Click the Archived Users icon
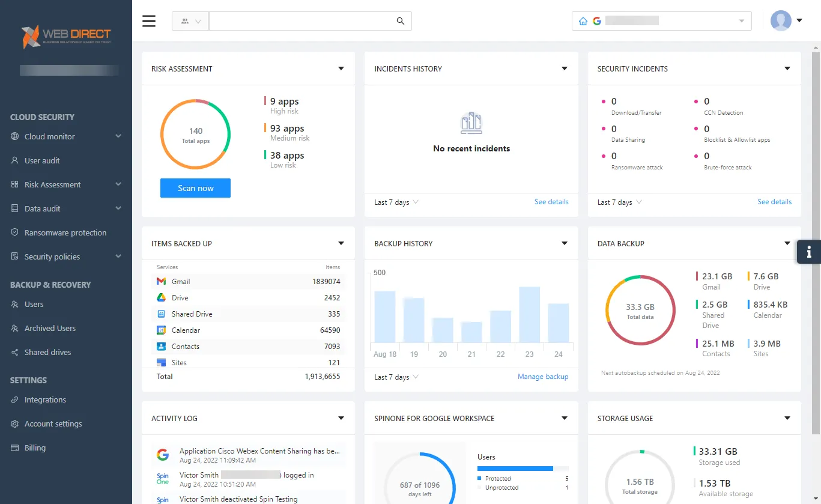The width and height of the screenshot is (821, 504). (x=15, y=328)
